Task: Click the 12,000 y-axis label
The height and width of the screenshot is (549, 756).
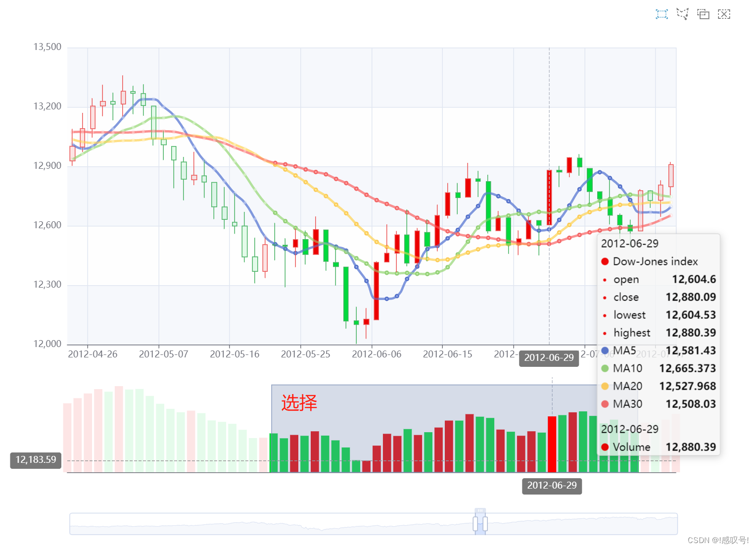Action: point(47,344)
